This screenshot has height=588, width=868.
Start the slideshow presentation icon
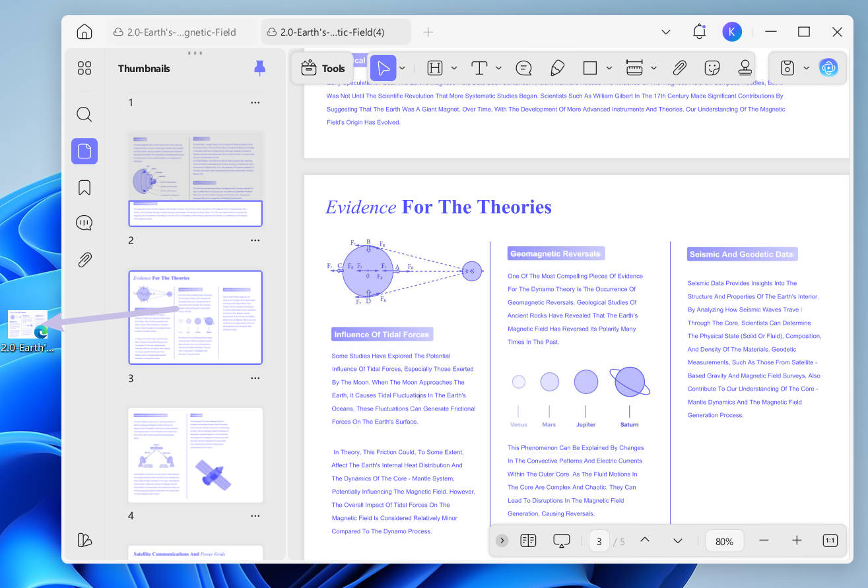click(x=561, y=541)
